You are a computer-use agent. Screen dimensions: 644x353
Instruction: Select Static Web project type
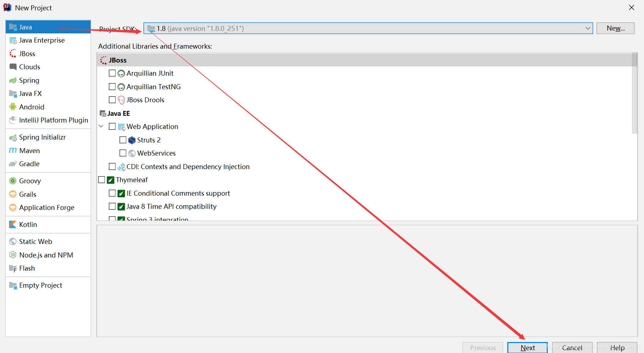48,241
